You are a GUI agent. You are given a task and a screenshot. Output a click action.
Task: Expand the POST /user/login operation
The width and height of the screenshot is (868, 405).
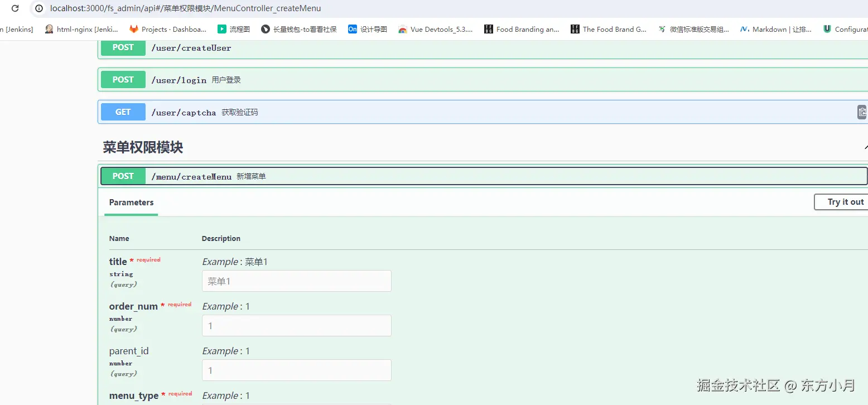point(483,80)
